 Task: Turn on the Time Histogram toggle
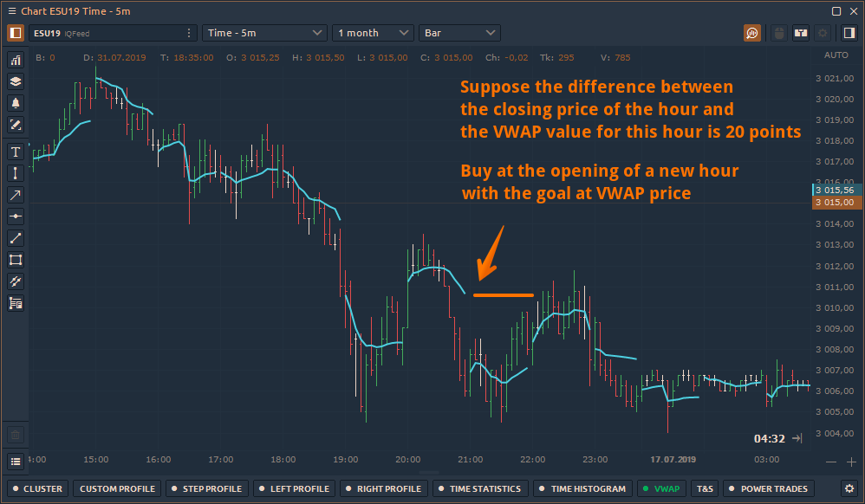click(582, 488)
